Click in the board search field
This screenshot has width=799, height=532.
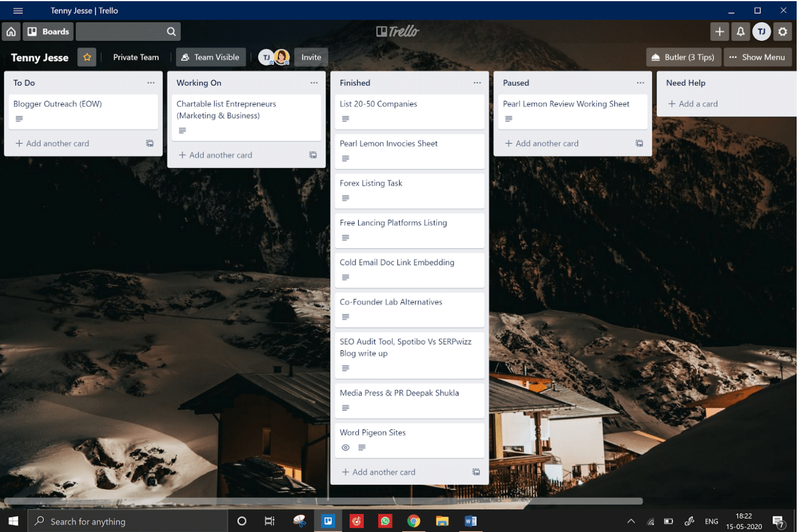128,32
